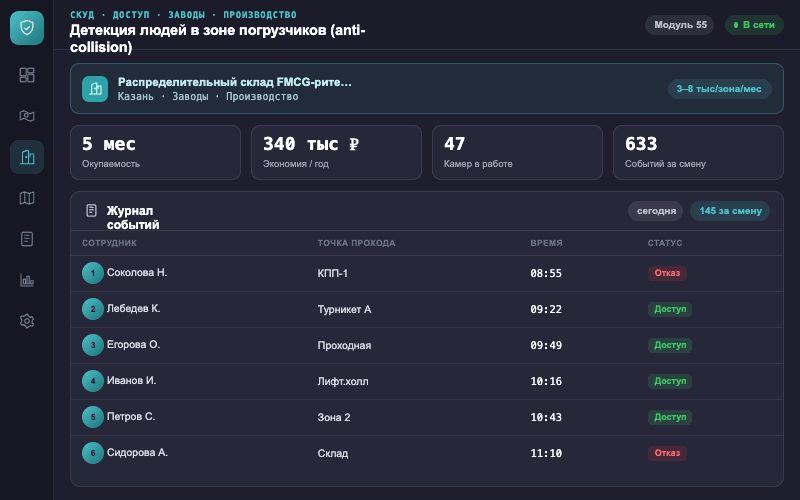Click the Доступ status for Петров С.

point(670,417)
